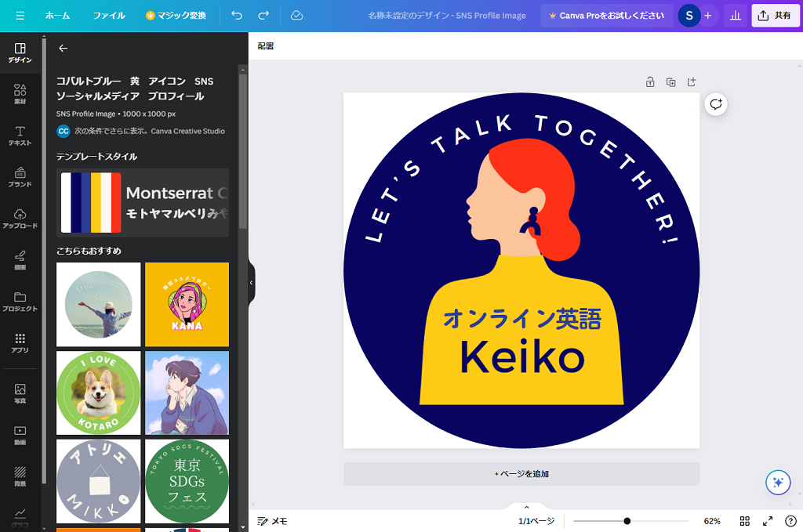Click the lock page icon above canvas

(650, 81)
